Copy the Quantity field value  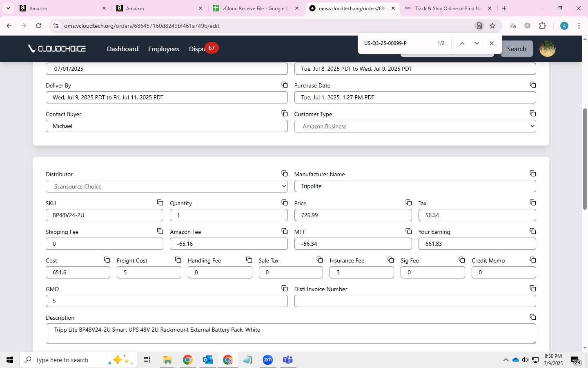[285, 202]
